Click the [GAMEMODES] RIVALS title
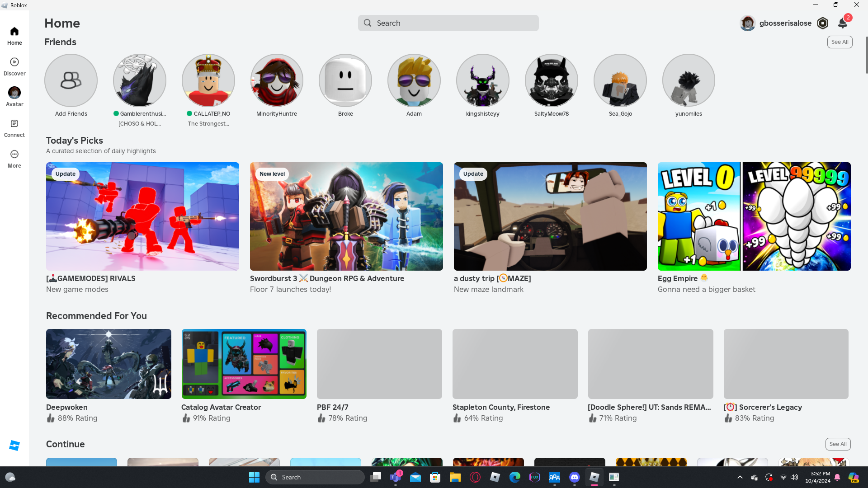This screenshot has height=488, width=868. [91, 278]
